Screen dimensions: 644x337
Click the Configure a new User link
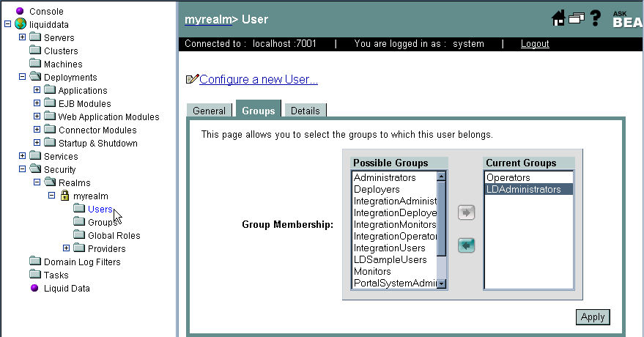click(259, 79)
